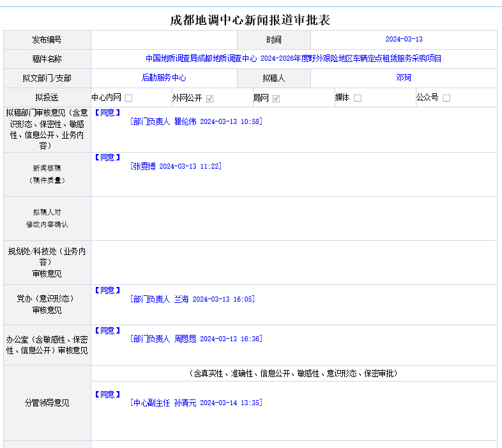Click the date 2024-03-13 in the 时间 field

click(x=404, y=40)
